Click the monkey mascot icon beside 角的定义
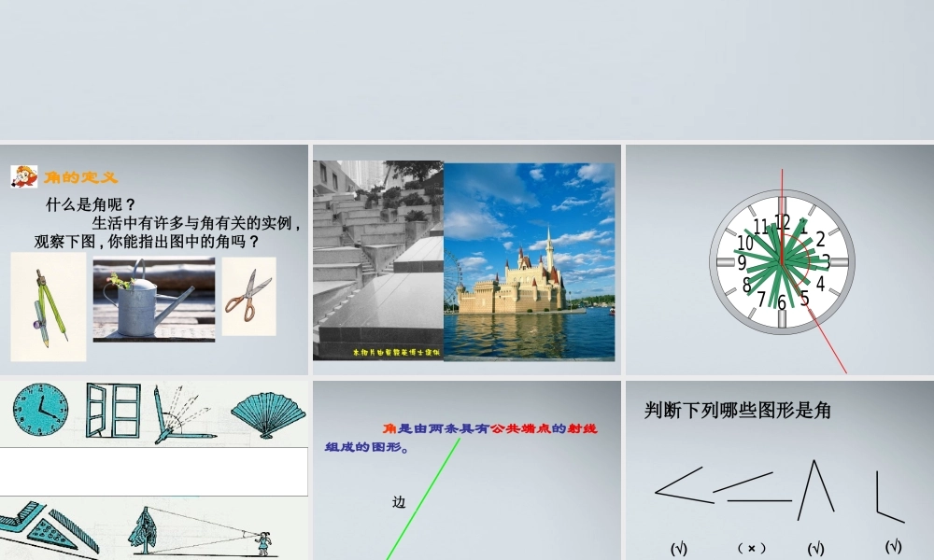Image resolution: width=934 pixels, height=560 pixels. pos(24,176)
